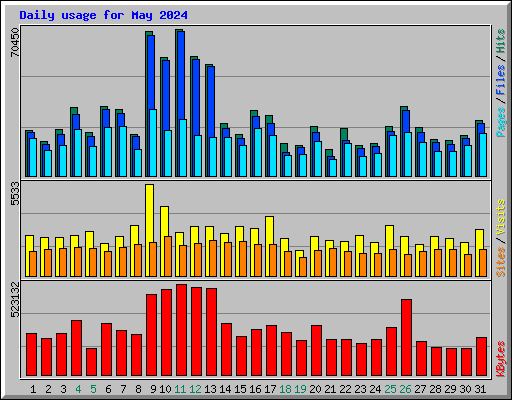Click the 70450 axis value
The width and height of the screenshot is (512, 400).
coord(15,42)
